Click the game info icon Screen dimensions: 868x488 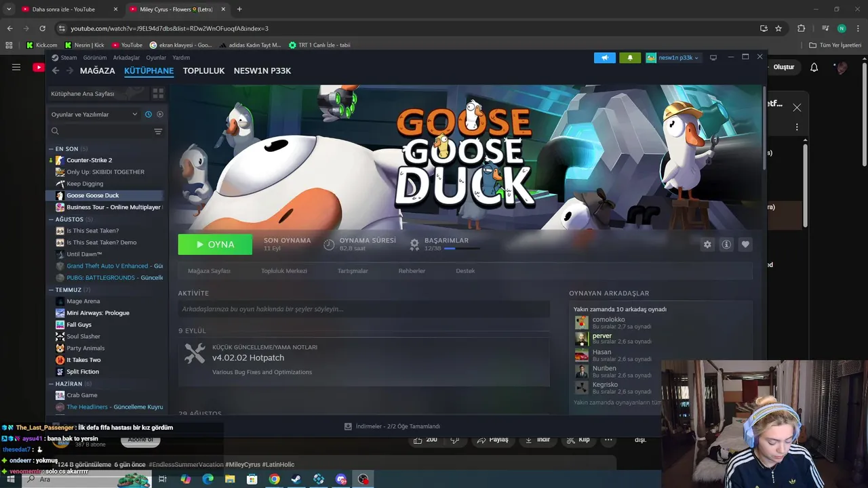tap(726, 245)
